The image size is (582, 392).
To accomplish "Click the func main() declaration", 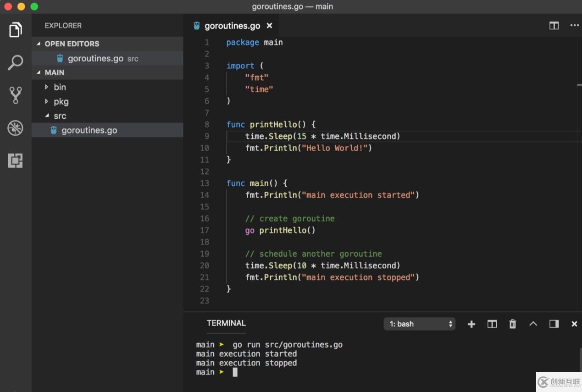I will tap(257, 183).
